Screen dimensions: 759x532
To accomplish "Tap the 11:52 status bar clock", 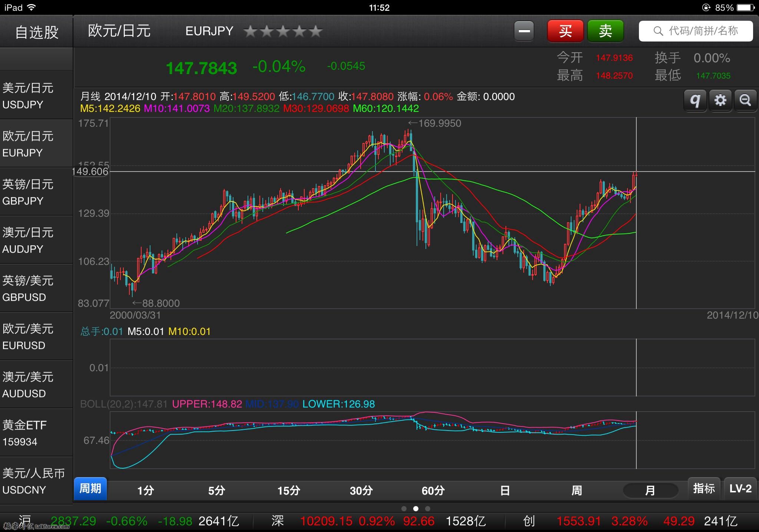I will point(379,7).
